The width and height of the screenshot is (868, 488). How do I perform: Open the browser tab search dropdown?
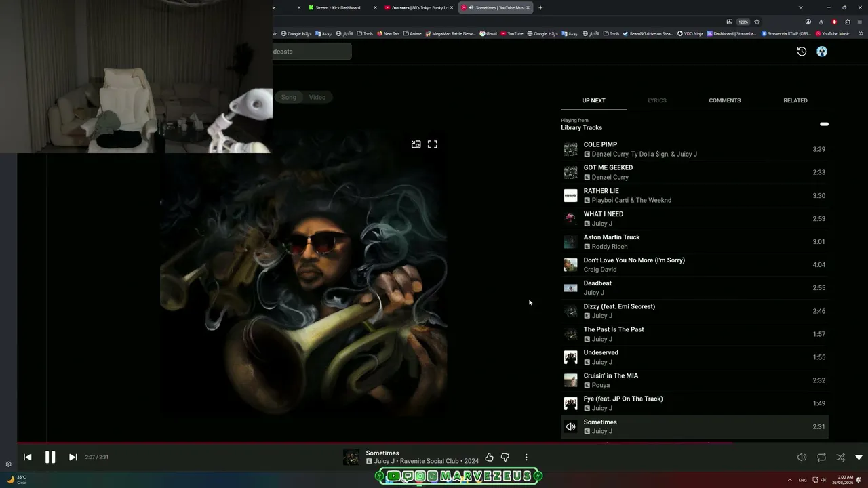pos(800,7)
